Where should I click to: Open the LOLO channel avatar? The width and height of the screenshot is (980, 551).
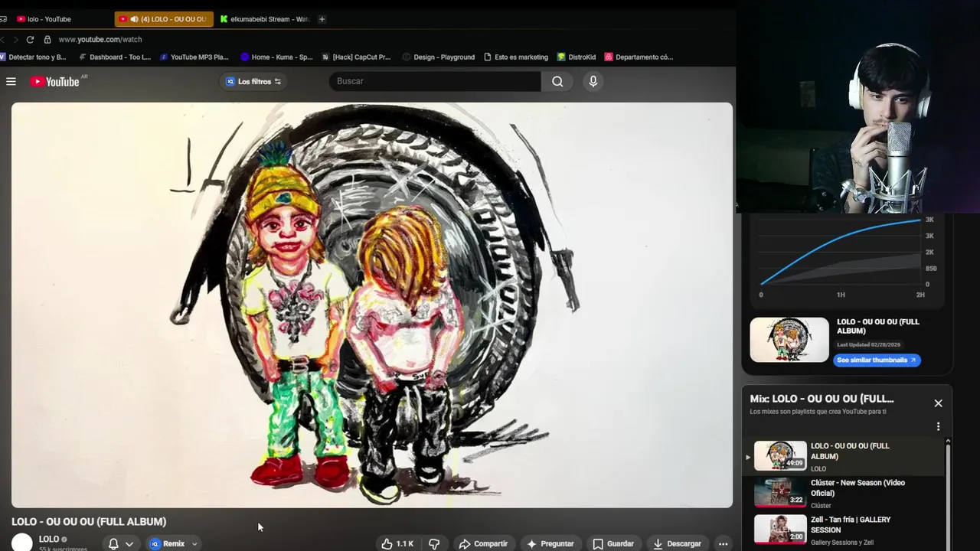pos(22,543)
